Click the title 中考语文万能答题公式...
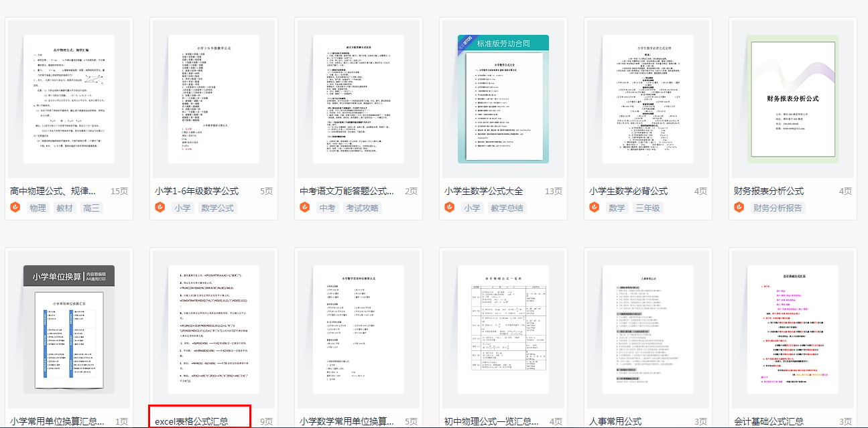Image resolution: width=868 pixels, height=428 pixels. point(347,191)
